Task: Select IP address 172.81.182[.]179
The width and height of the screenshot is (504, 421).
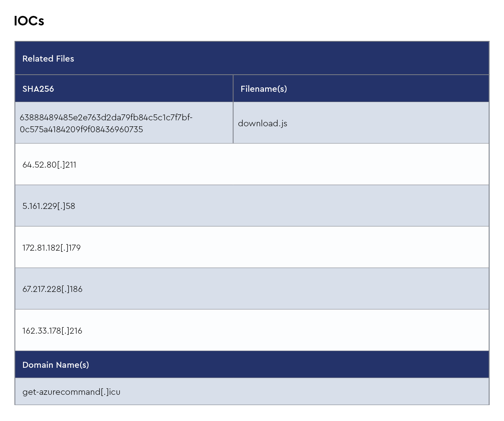Action: point(51,248)
